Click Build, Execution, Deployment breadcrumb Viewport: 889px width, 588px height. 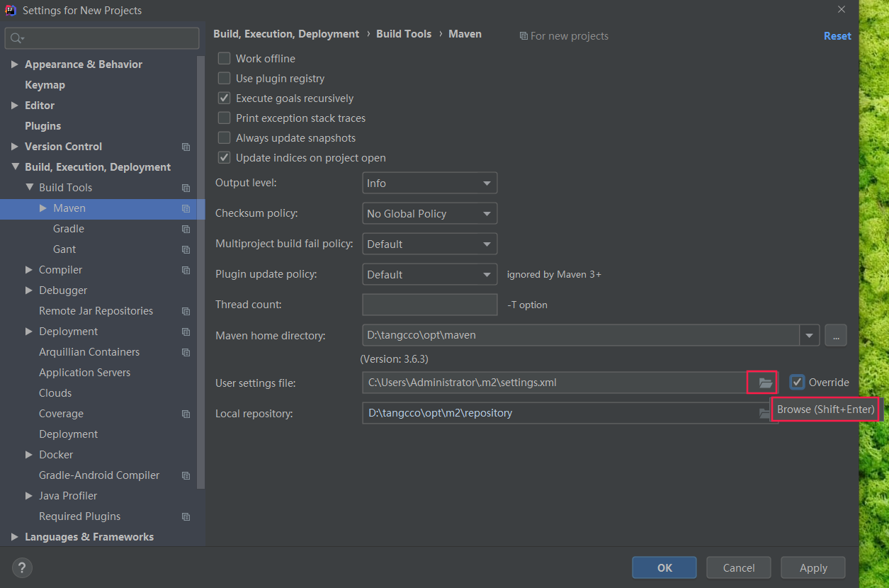click(286, 34)
